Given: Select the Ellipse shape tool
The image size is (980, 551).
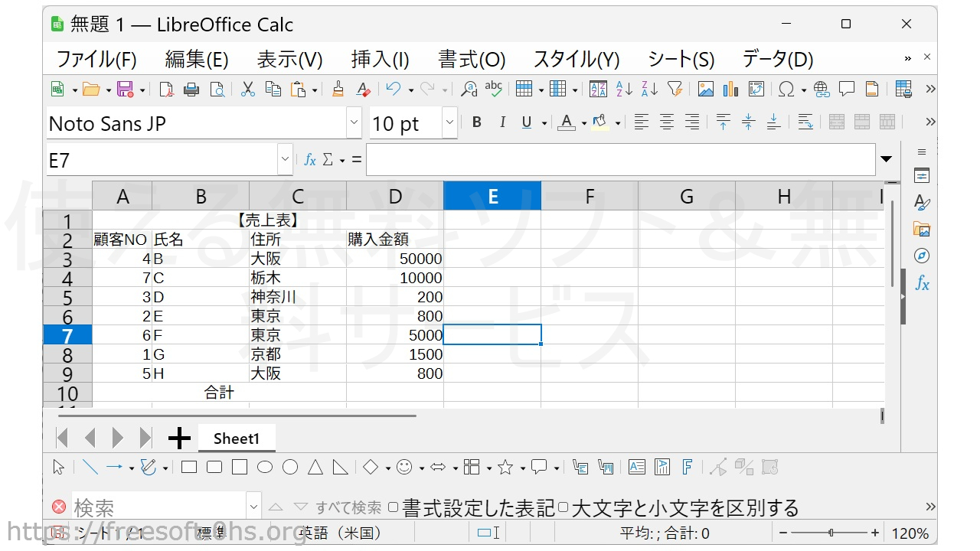Looking at the screenshot, I should point(265,468).
